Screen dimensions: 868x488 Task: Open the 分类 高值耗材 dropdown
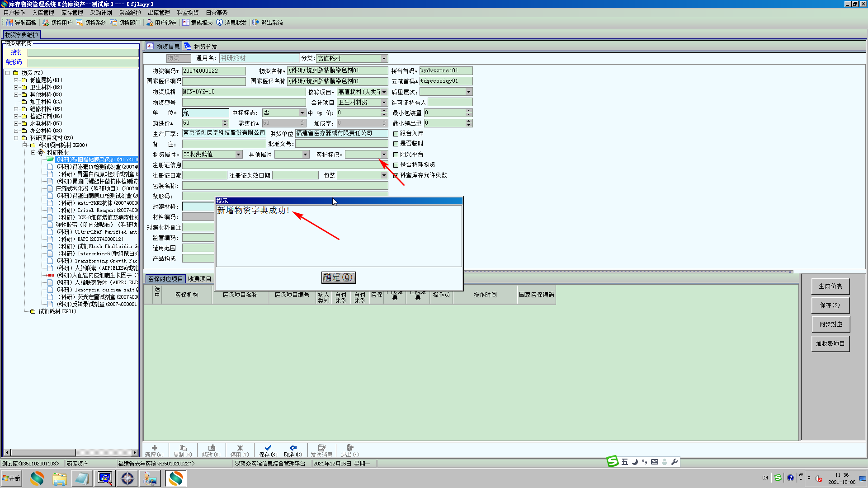(384, 59)
